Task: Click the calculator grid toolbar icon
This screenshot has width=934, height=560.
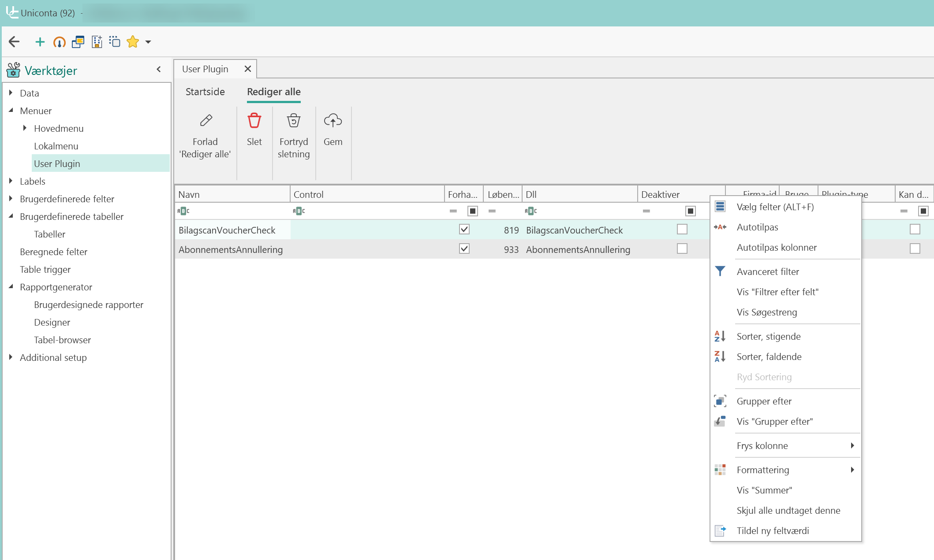Action: pos(97,42)
